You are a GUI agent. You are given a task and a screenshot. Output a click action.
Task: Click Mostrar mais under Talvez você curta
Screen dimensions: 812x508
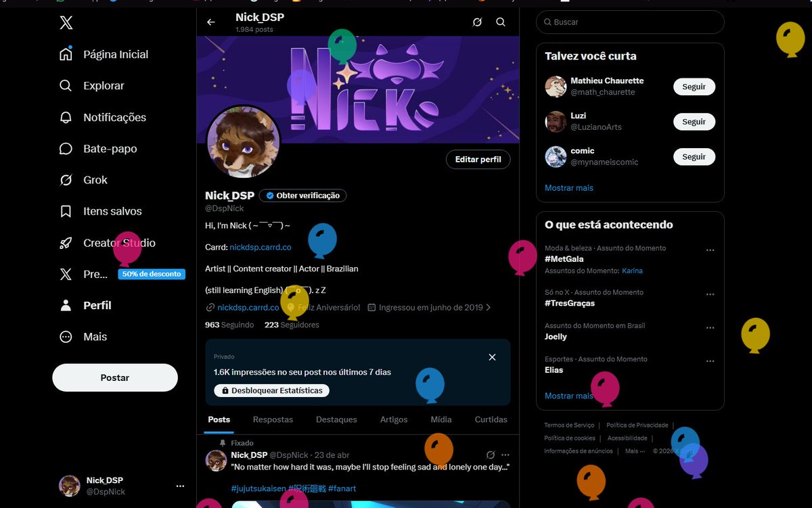(x=569, y=187)
